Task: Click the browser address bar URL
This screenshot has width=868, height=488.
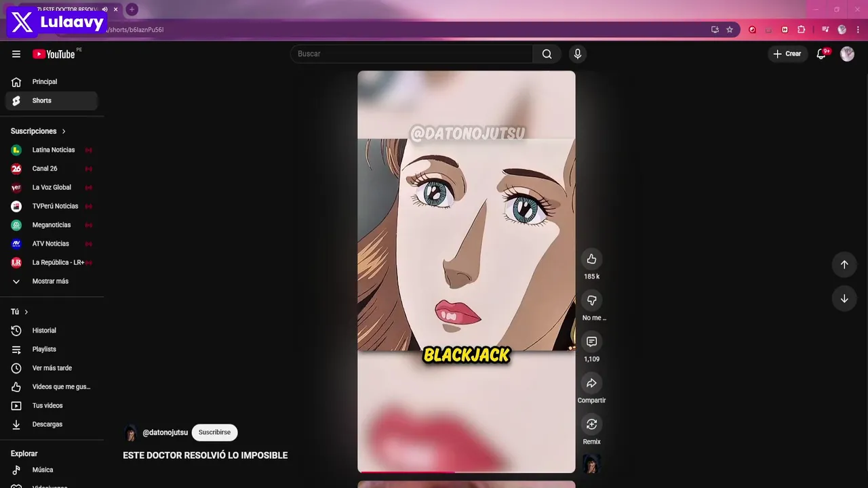Action: pos(136,30)
